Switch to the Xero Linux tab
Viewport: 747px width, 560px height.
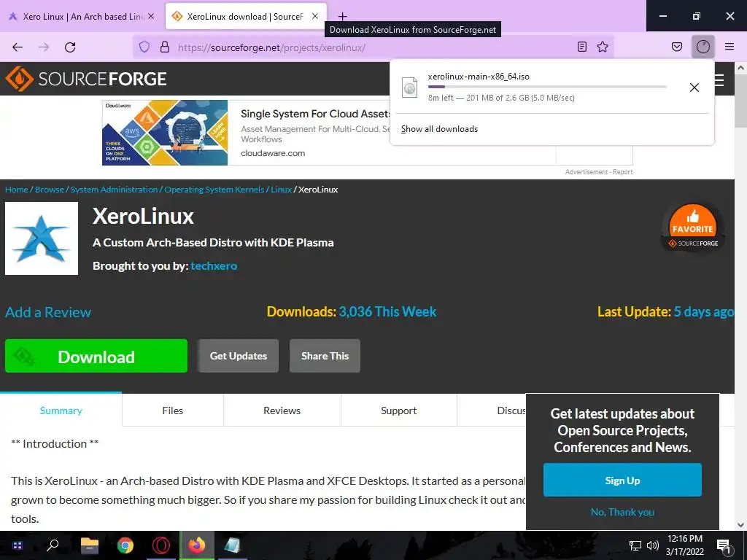[x=82, y=16]
